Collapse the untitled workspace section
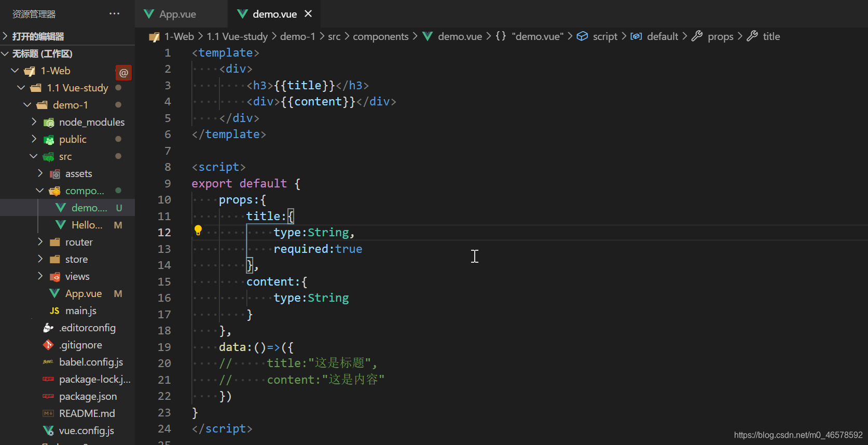Screen dimensions: 868x445 (5, 53)
